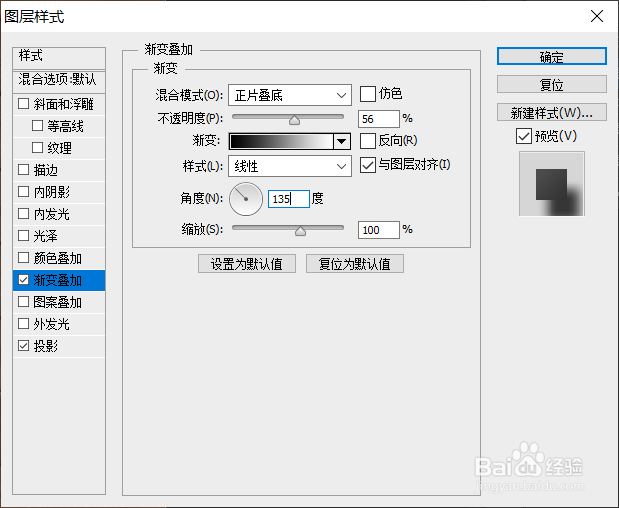
Task: Click the 确定 button
Action: coord(551,56)
